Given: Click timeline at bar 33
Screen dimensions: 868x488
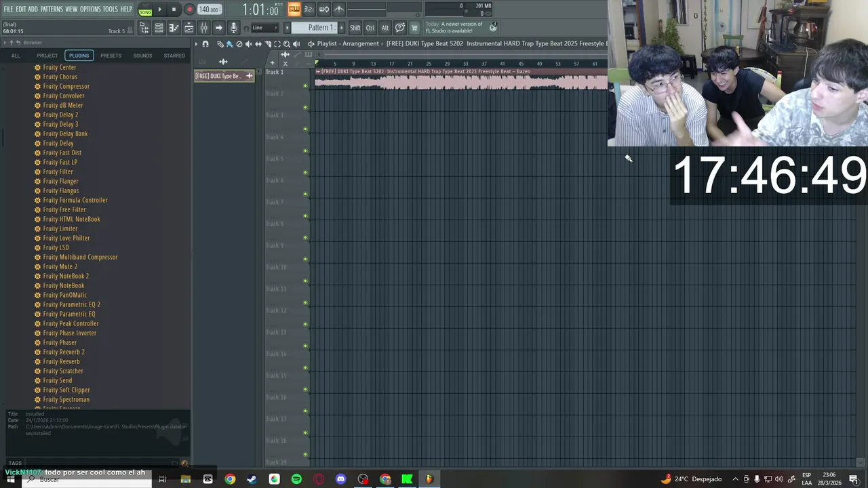Looking at the screenshot, I should [465, 64].
